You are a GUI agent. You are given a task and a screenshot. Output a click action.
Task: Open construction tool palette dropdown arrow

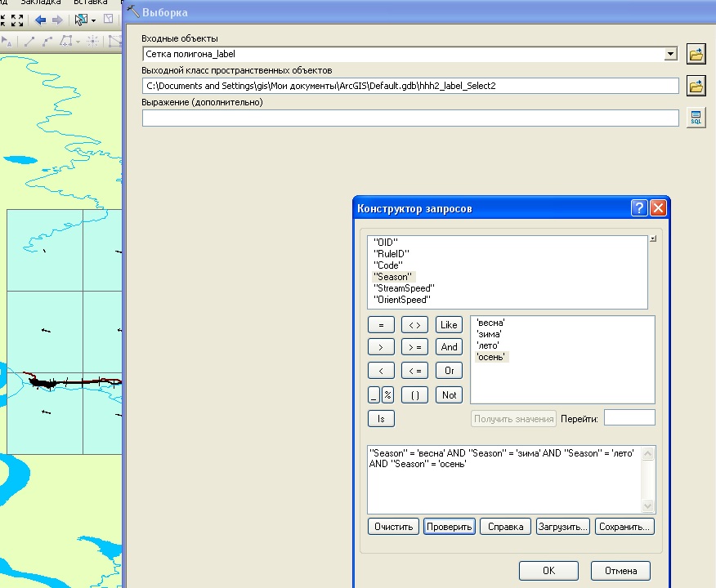78,42
